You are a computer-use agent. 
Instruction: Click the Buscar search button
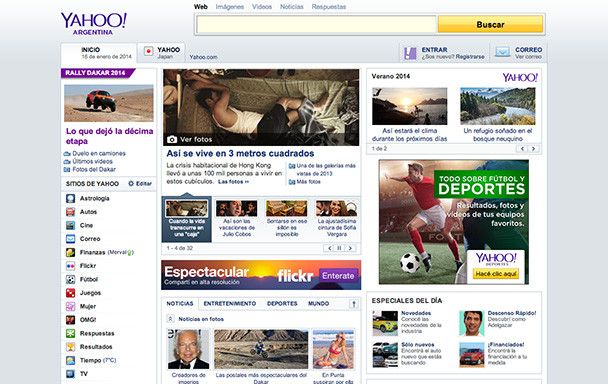coord(490,24)
